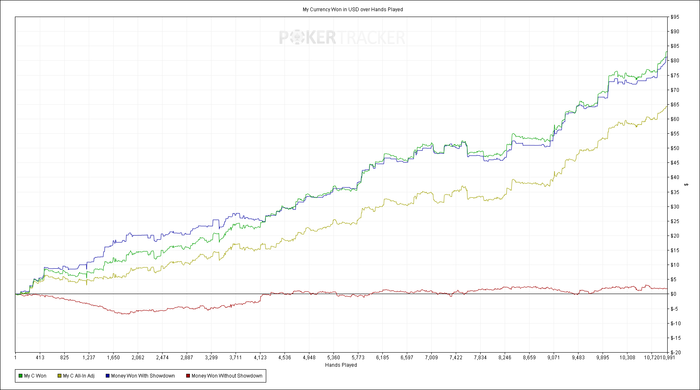The image size is (700, 390).
Task: Click the '$60' y-axis tick label
Action: (675, 119)
